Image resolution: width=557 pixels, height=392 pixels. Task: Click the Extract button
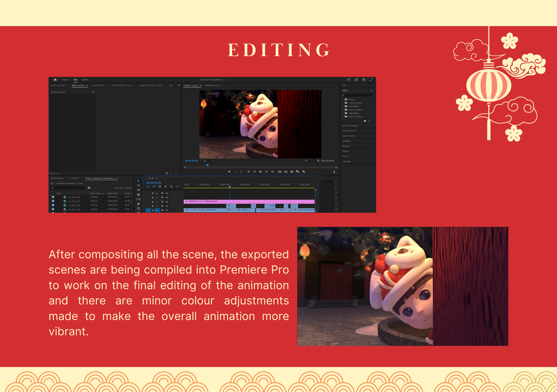[x=286, y=172]
